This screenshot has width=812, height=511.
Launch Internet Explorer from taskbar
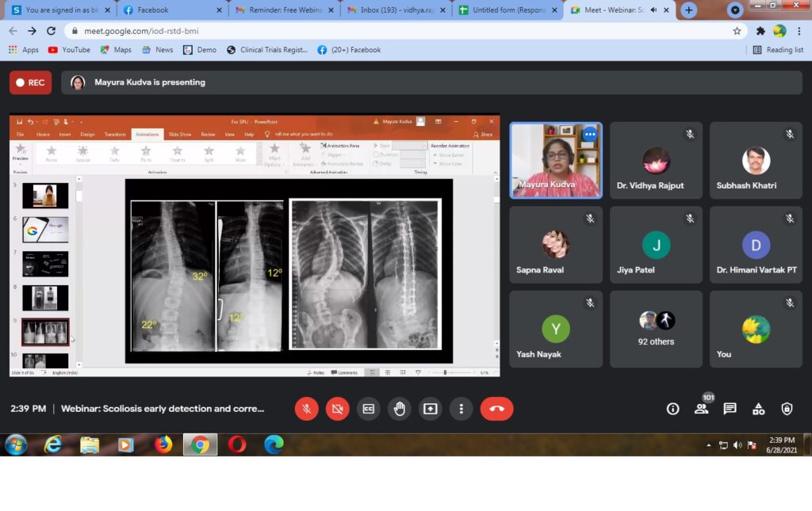[x=53, y=444]
